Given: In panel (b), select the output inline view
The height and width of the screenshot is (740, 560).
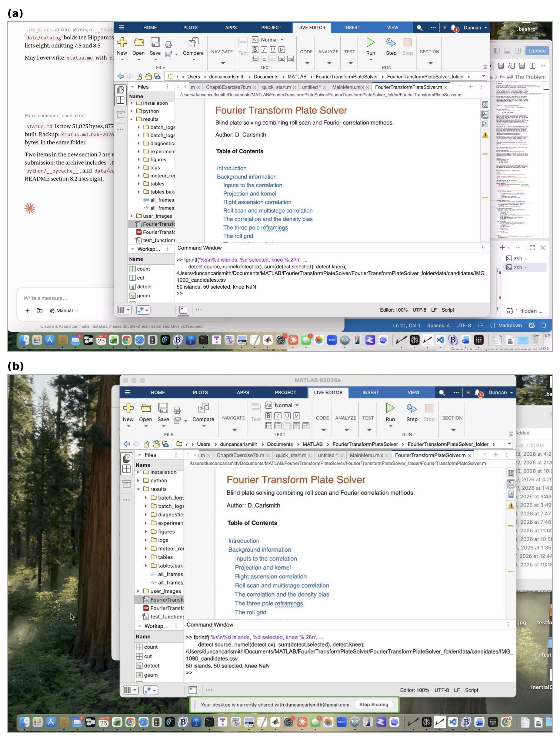Looking at the screenshot, I should tap(511, 484).
